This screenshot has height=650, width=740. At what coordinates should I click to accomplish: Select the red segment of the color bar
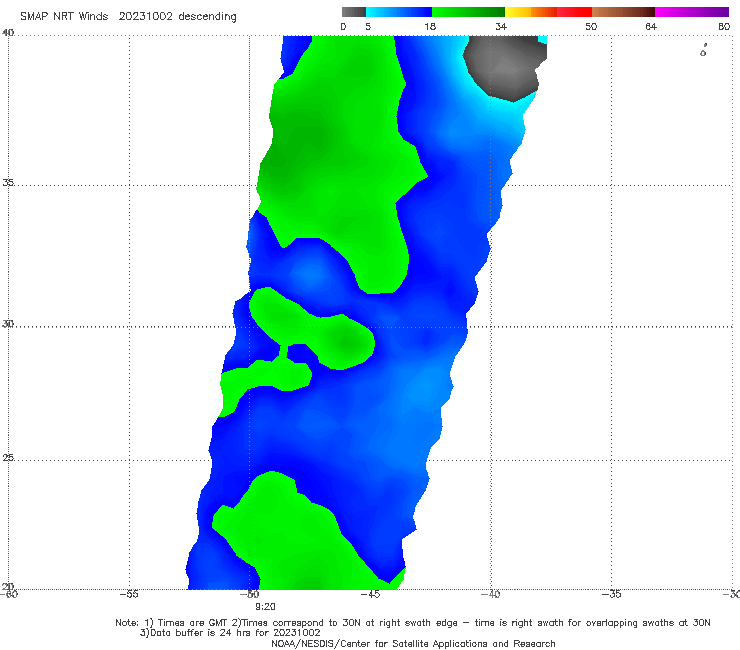[x=574, y=12]
